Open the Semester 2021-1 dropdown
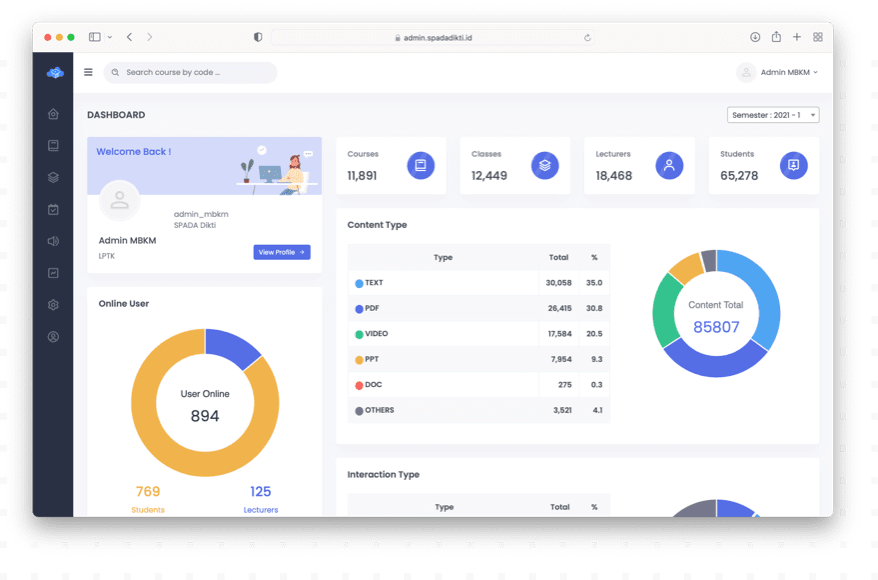The image size is (878, 580). click(771, 114)
